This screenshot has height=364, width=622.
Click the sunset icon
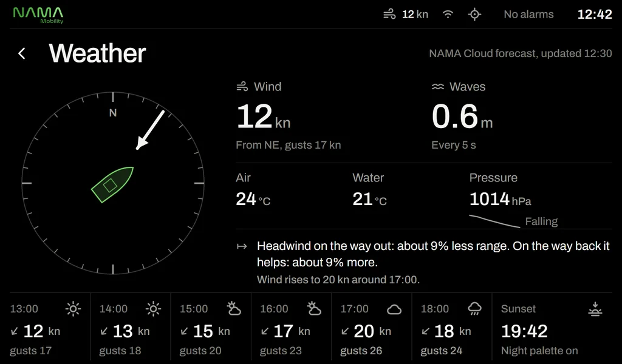595,309
